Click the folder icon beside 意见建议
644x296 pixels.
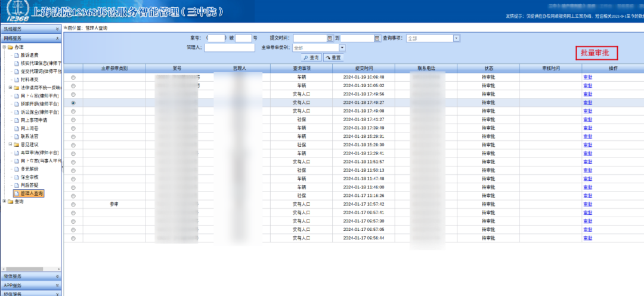(16, 144)
